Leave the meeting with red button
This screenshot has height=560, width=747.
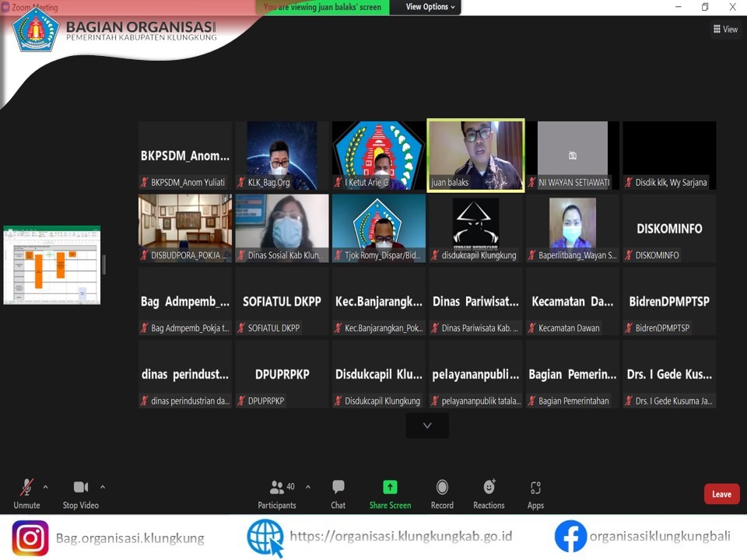tap(721, 494)
